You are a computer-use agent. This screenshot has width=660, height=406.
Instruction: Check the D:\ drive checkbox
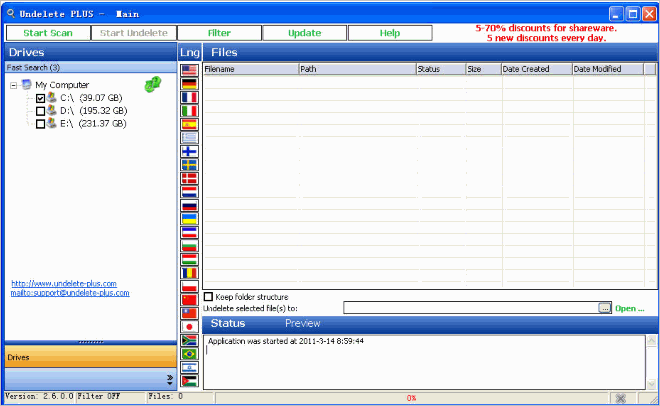(x=40, y=111)
